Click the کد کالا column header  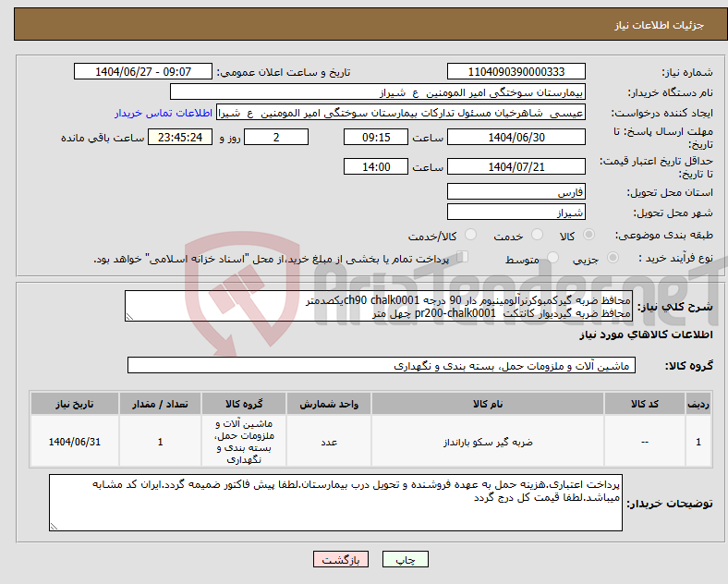(645, 404)
